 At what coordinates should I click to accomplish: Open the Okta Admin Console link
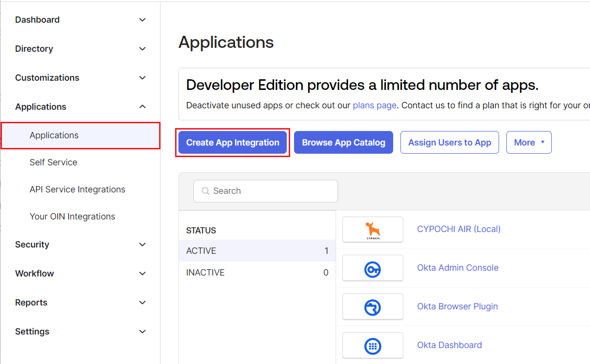tap(457, 268)
